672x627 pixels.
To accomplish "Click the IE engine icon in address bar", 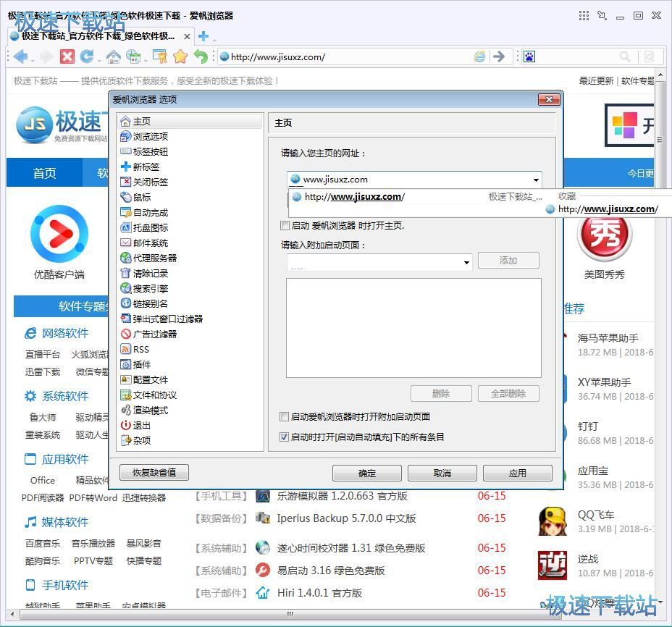I will pos(479,56).
